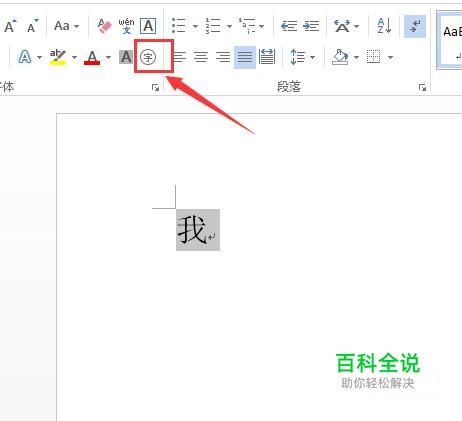
Task: Open the Font dialog launcher
Action: [x=155, y=87]
